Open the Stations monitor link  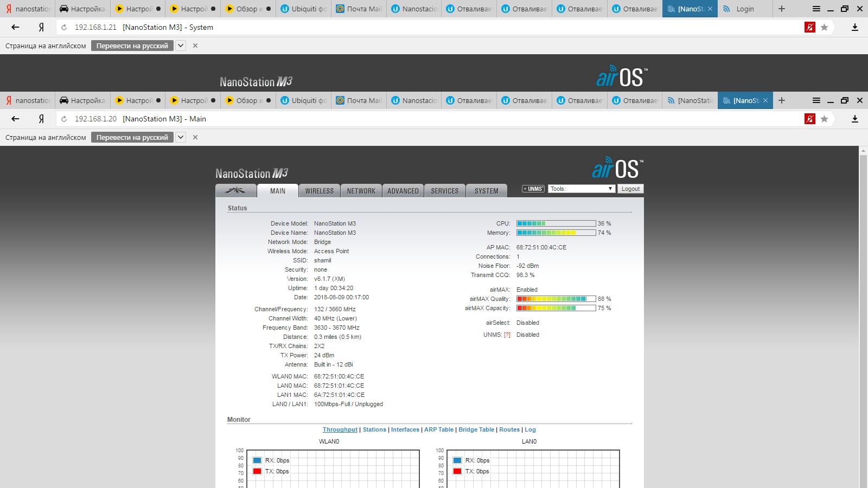coord(374,429)
